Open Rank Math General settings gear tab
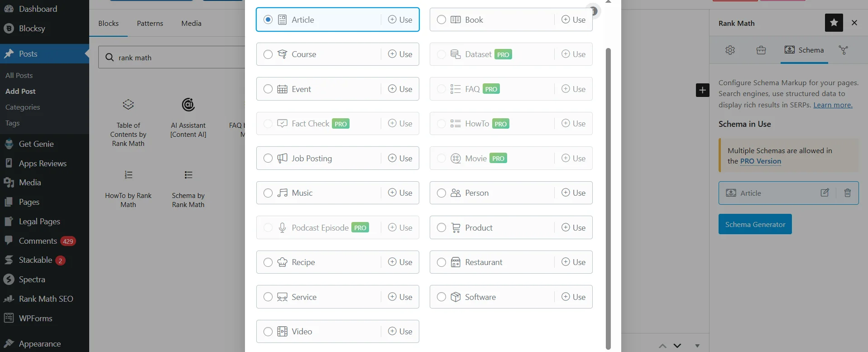 [730, 50]
